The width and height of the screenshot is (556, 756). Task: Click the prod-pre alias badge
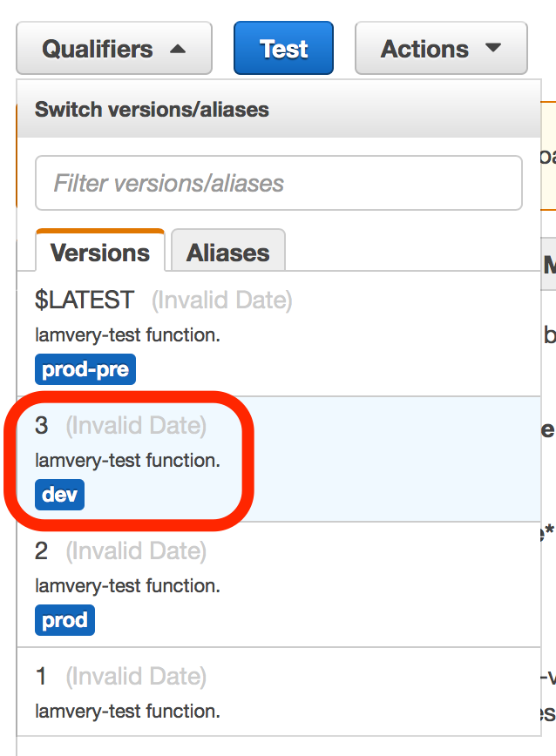85,370
